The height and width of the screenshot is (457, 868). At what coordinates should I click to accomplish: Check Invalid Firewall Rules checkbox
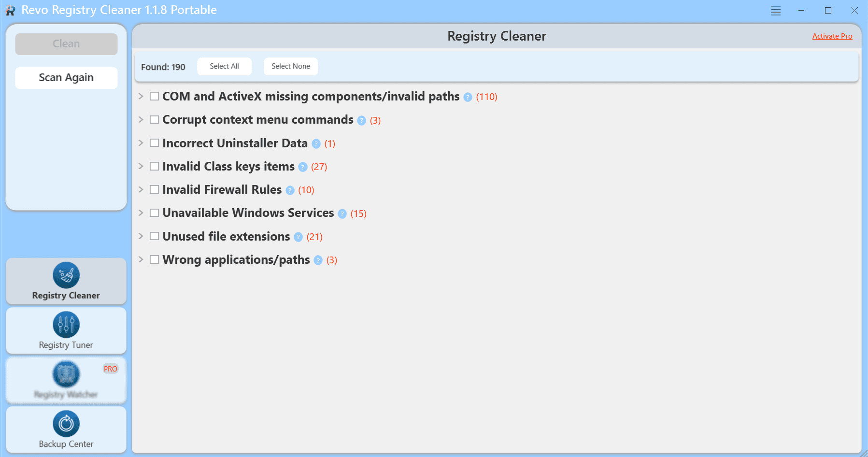[154, 189]
